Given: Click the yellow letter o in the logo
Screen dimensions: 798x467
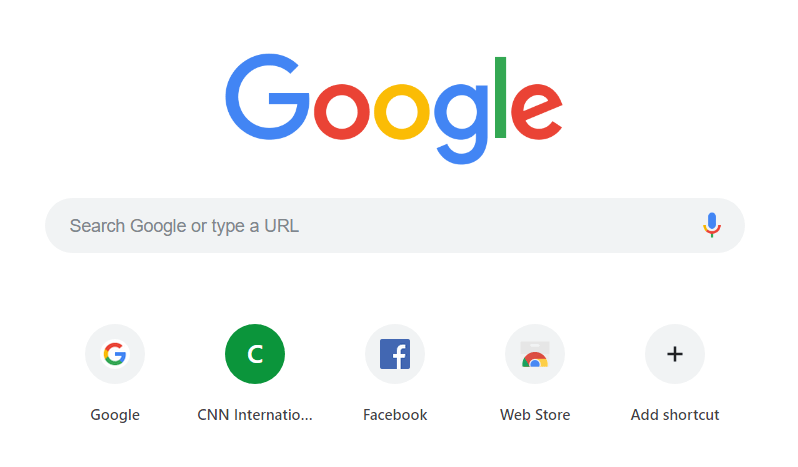Looking at the screenshot, I should [402, 111].
